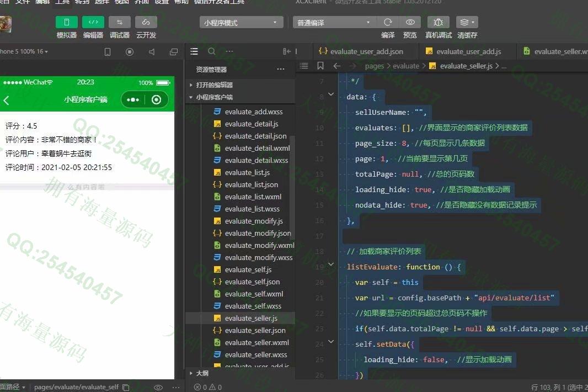This screenshot has height=392, width=588.
Task: Open the mini-program mode dropdown
Action: 241,23
